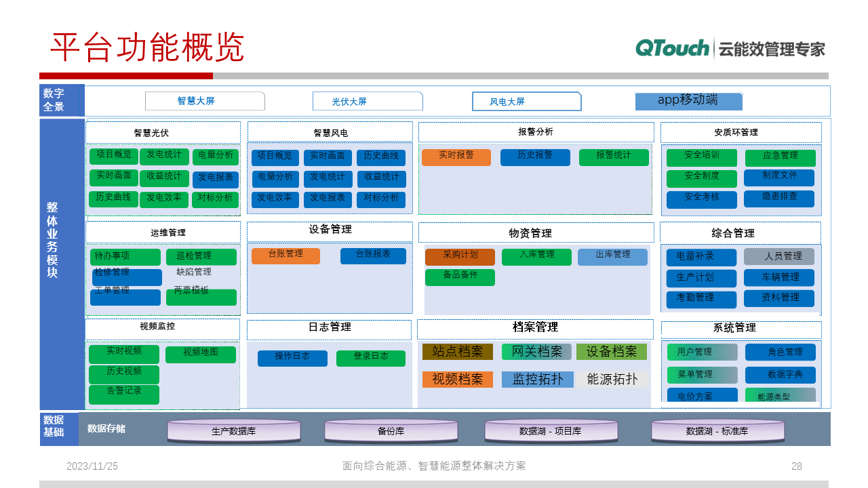Switch to the 风电大屏 dashboard tab

point(526,101)
